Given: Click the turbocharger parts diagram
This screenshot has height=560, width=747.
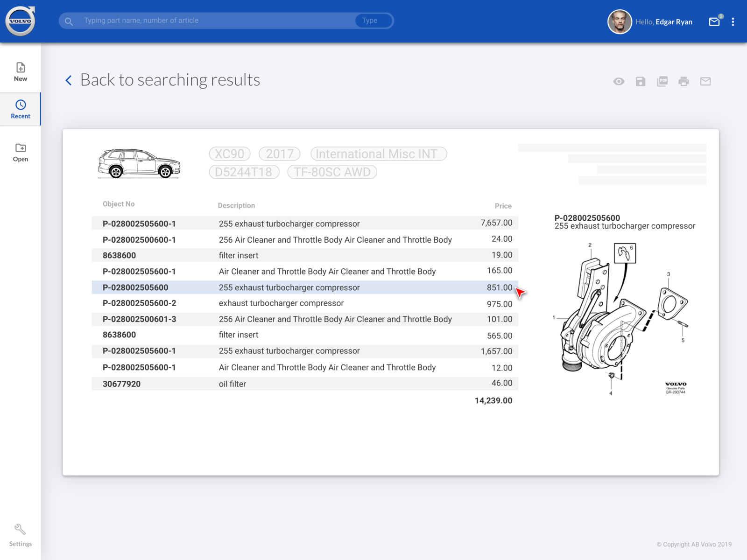Looking at the screenshot, I should coord(621,319).
